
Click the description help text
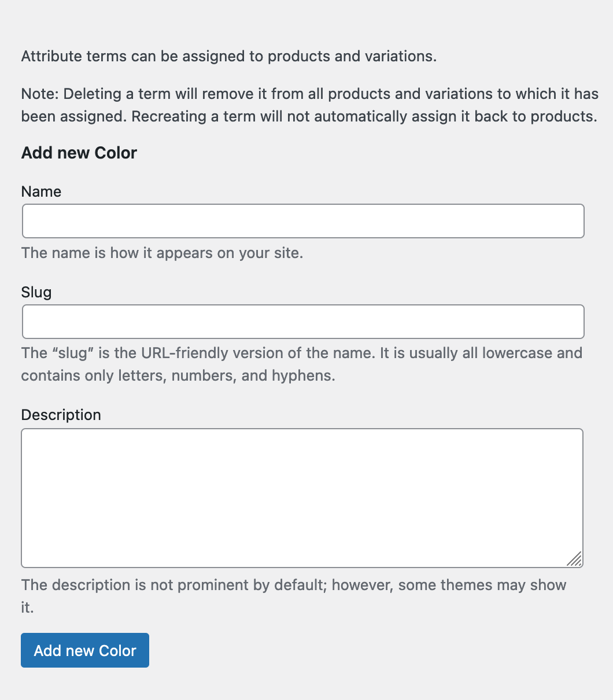coord(293,585)
